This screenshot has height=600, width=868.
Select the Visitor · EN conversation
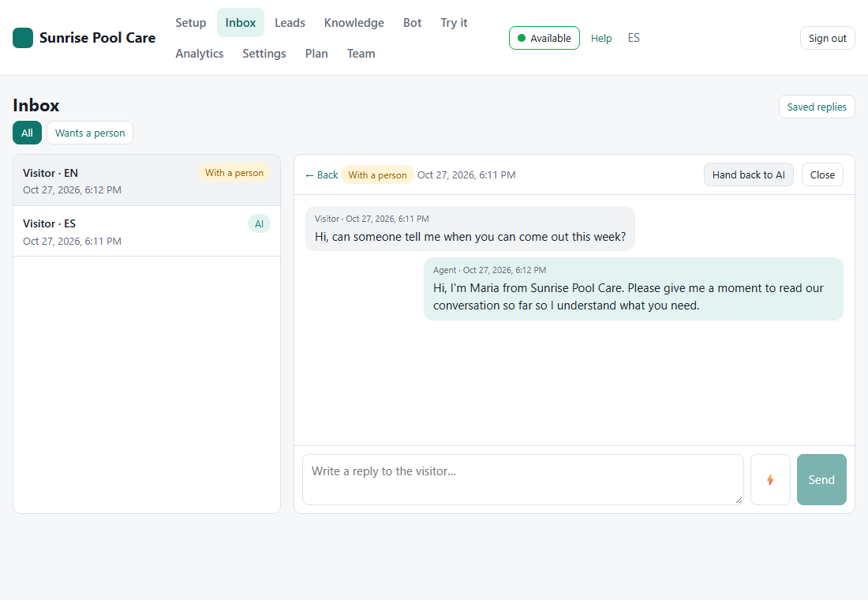(x=147, y=181)
